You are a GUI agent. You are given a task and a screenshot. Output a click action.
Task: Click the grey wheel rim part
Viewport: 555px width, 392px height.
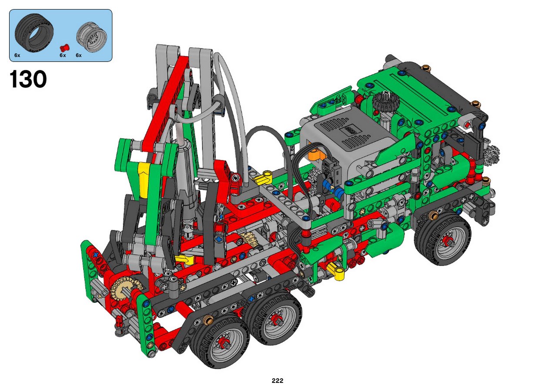pyautogui.click(x=92, y=38)
